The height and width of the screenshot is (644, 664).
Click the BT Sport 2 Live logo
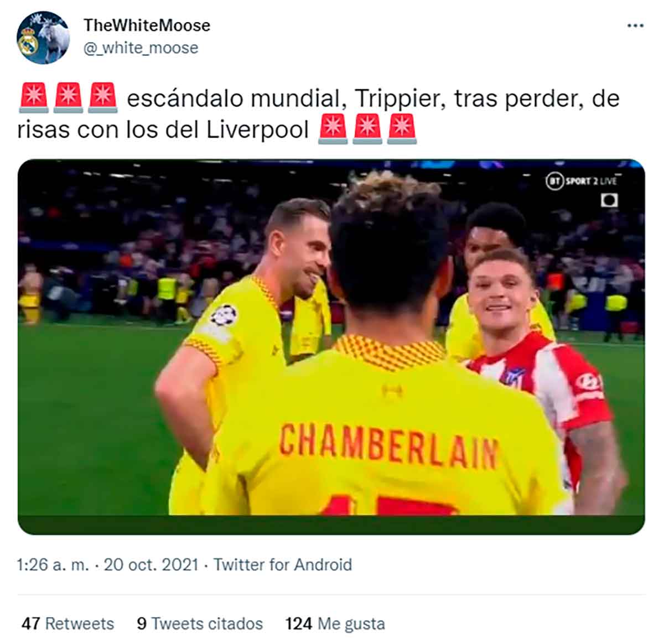click(581, 181)
